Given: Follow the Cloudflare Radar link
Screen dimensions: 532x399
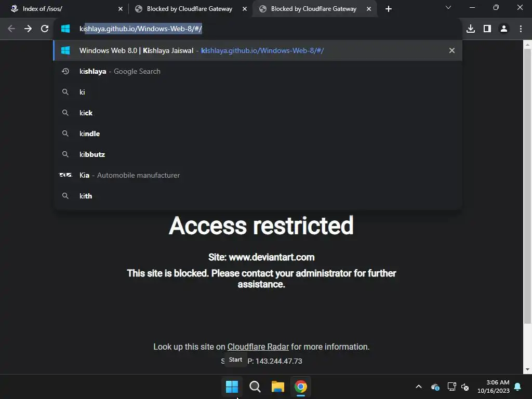Looking at the screenshot, I should coord(258,347).
